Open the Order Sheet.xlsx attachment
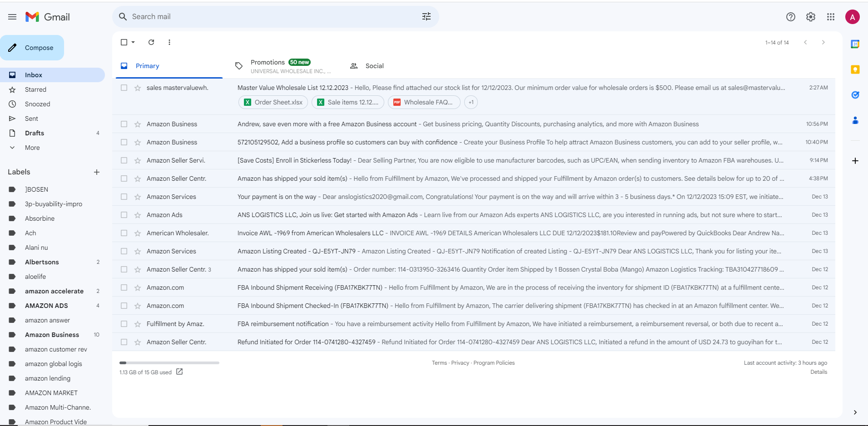The height and width of the screenshot is (426, 868). point(273,102)
